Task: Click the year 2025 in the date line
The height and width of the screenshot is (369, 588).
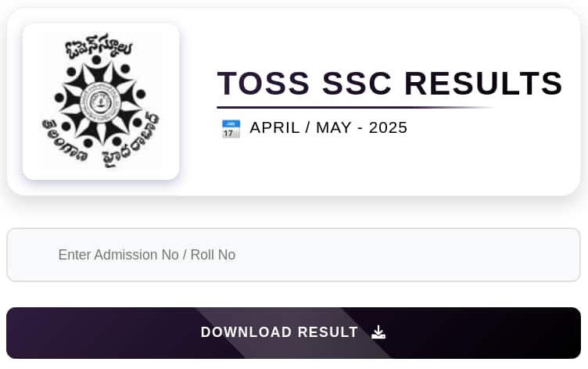Action: point(388,128)
